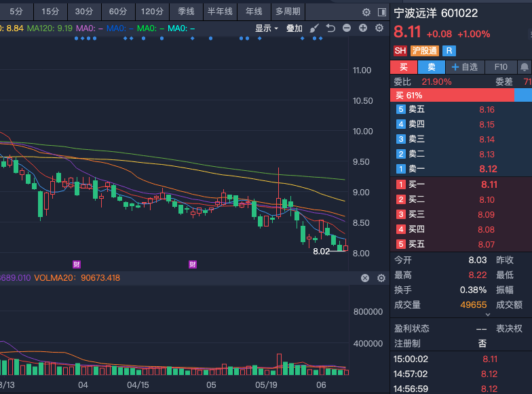Click 最高 8.22 value
532x394 pixels.
point(478,275)
